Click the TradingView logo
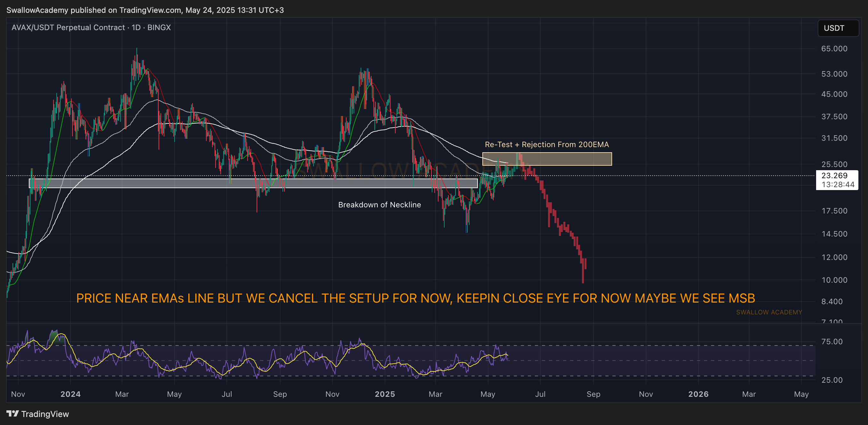The width and height of the screenshot is (868, 425). pos(12,413)
